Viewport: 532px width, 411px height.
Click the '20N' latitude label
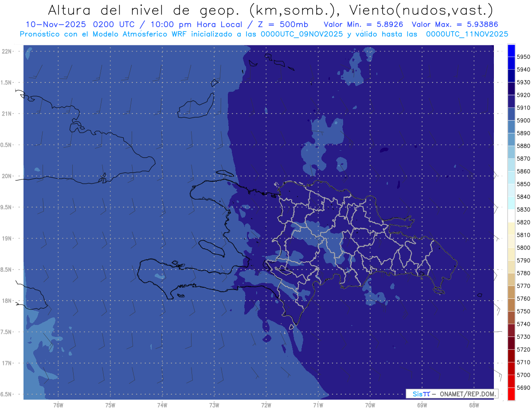coord(8,176)
